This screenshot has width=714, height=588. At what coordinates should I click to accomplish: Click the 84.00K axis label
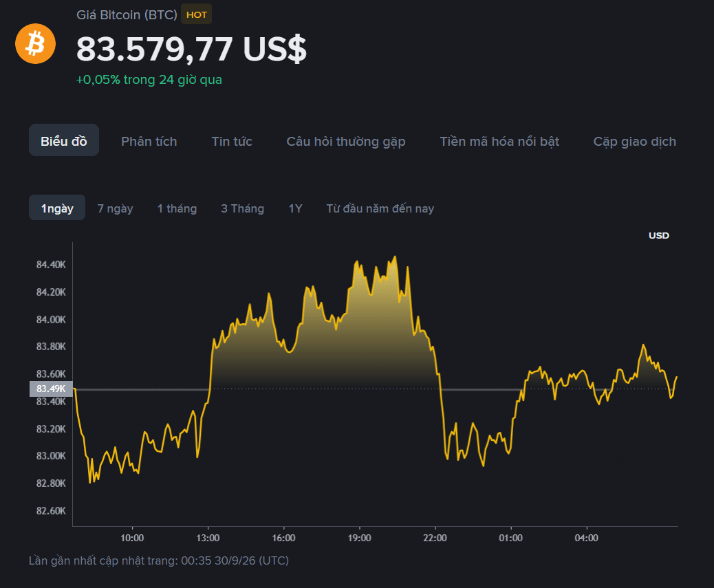(x=51, y=320)
